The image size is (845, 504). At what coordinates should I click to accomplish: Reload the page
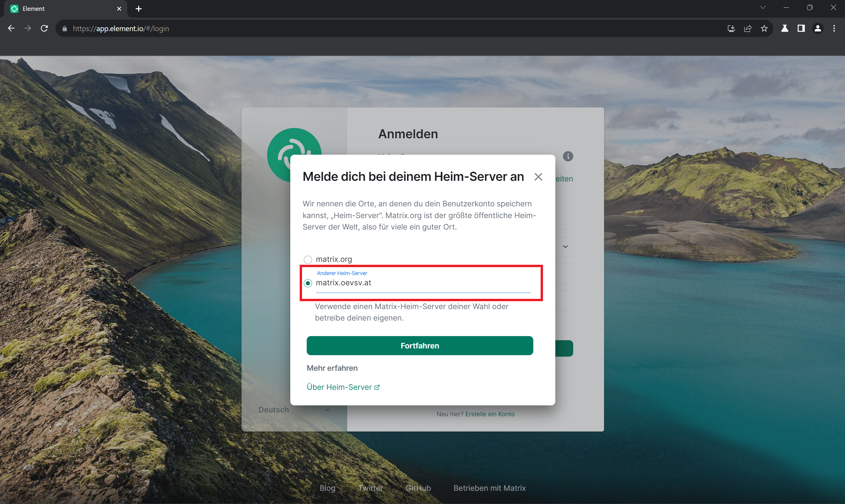(45, 28)
